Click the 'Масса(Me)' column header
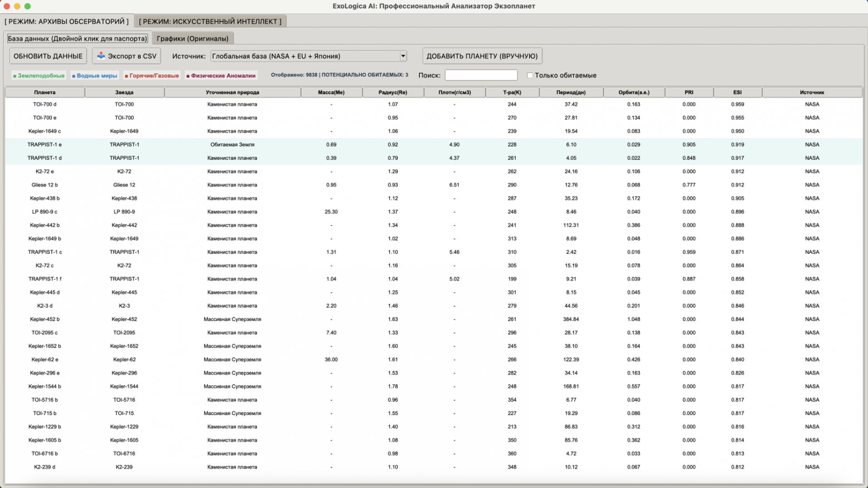 point(331,92)
